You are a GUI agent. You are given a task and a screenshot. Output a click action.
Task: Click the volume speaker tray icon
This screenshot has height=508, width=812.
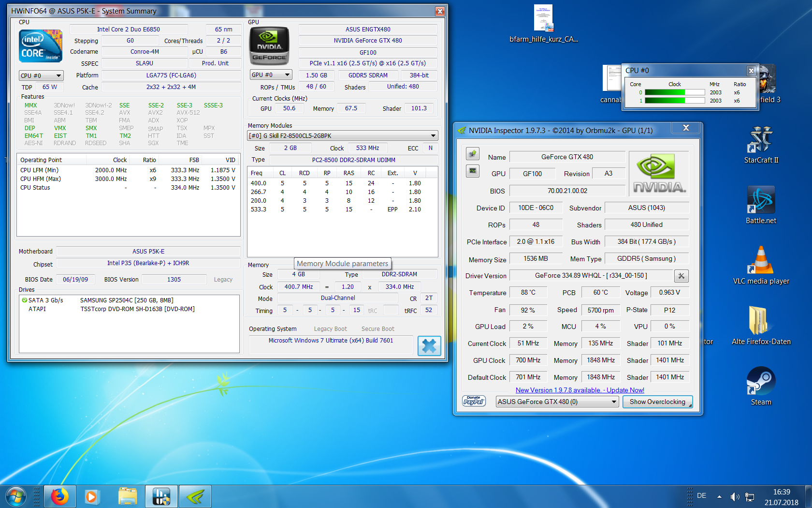click(x=735, y=497)
